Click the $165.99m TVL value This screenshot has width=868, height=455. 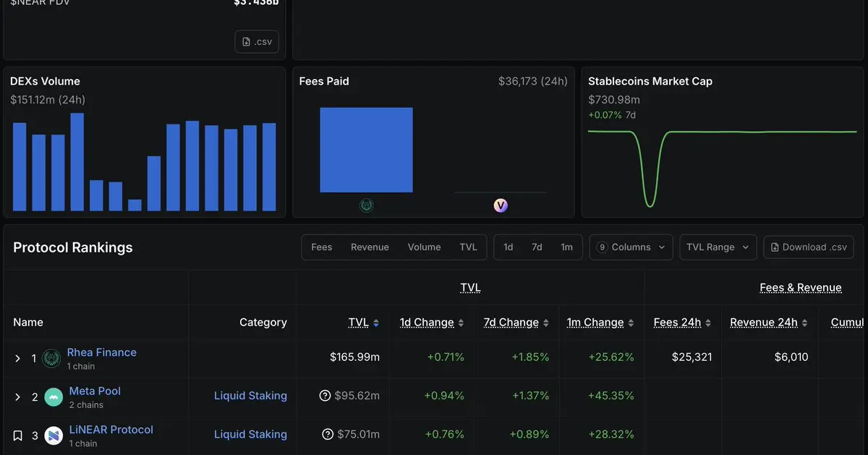pyautogui.click(x=355, y=357)
